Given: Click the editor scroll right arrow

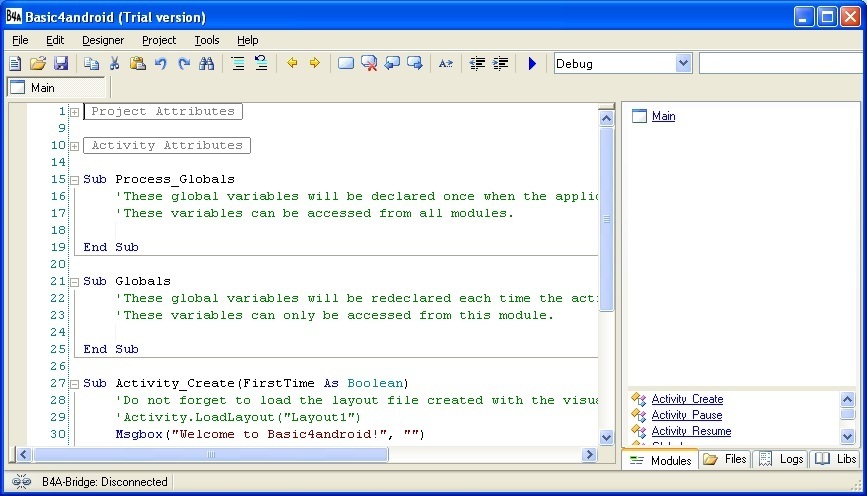Looking at the screenshot, I should (589, 455).
